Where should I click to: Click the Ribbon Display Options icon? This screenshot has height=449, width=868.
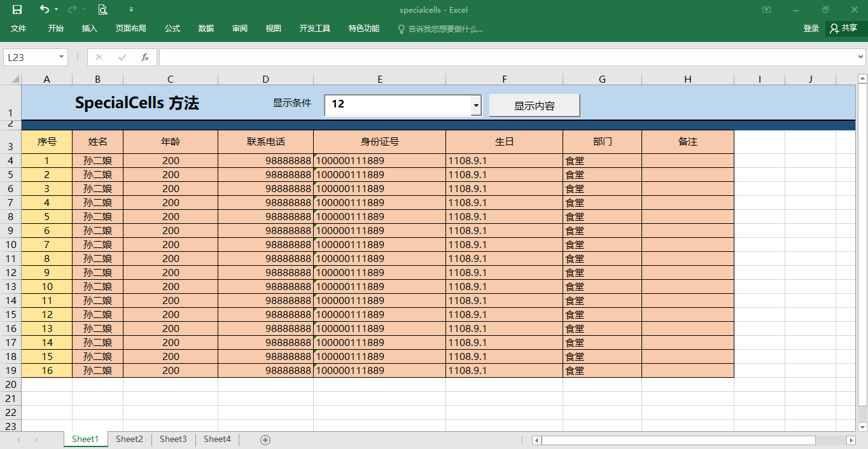pos(767,10)
